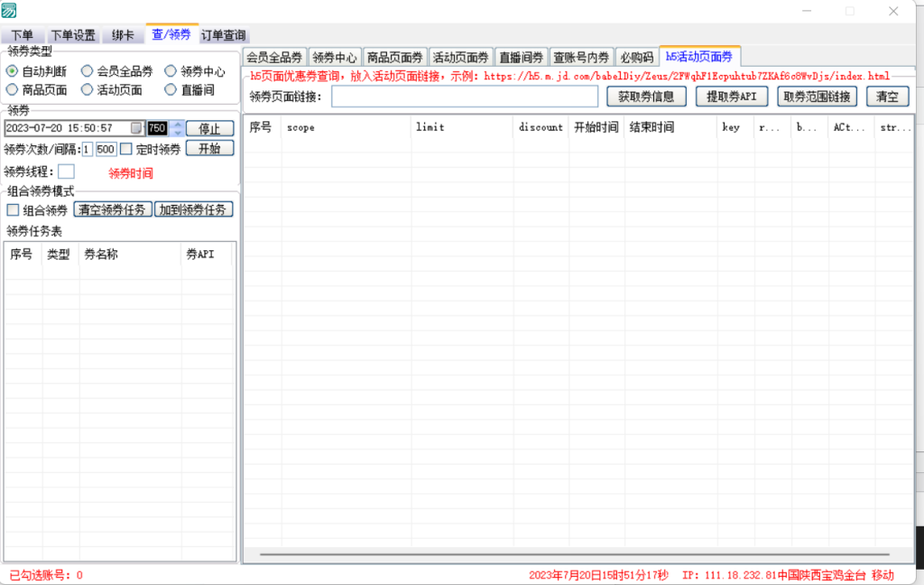
Task: Click the 提取券API button
Action: coord(731,97)
